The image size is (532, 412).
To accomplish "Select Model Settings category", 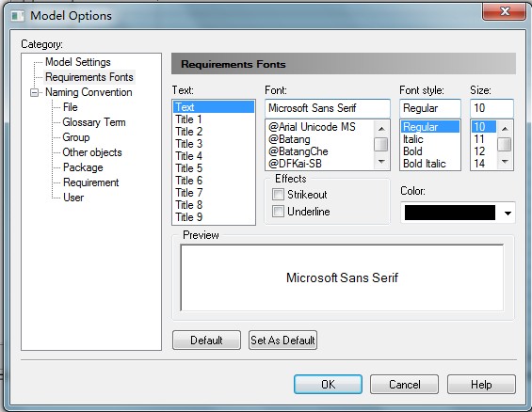I will pyautogui.click(x=78, y=62).
